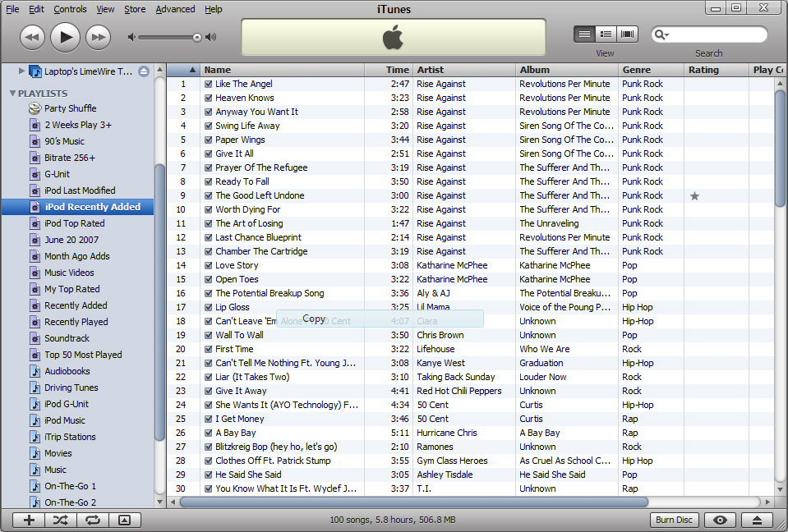Uncheck Wall To Wall checkbox

coord(208,335)
